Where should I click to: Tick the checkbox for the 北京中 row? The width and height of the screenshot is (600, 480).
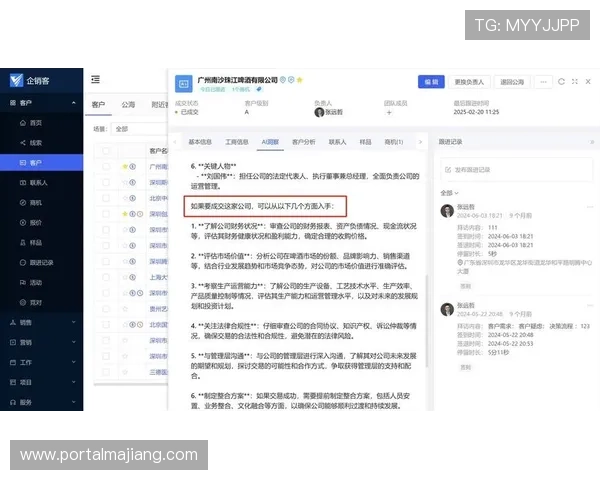[106, 198]
